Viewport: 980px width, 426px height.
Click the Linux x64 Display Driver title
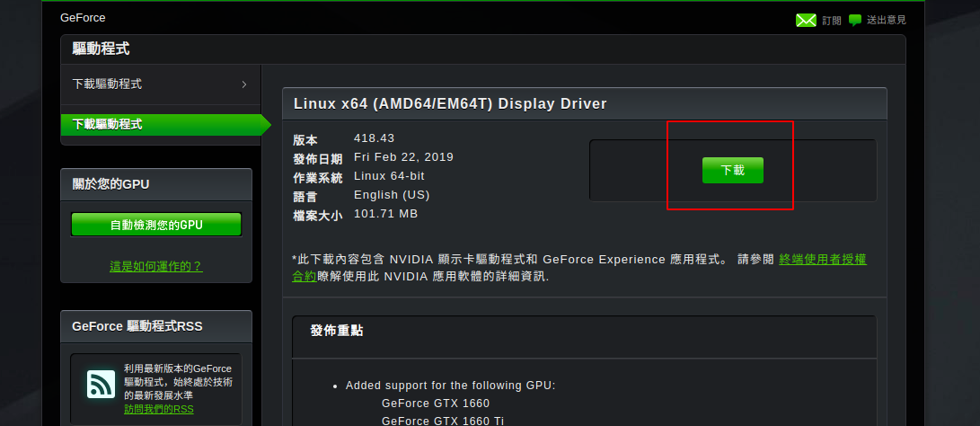click(x=450, y=104)
